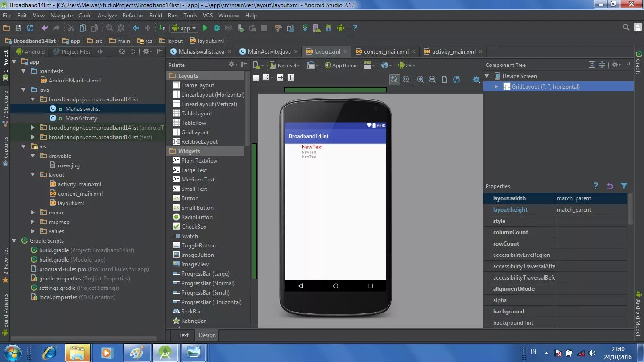This screenshot has height=362, width=644.
Task: Click Zoom to Fit icon in designer
Action: (395, 80)
